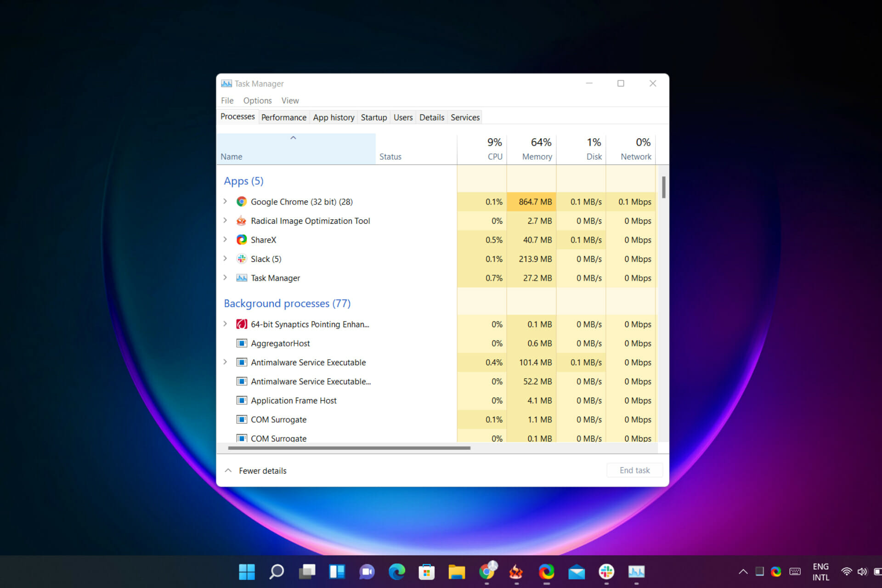
Task: Open File Explorer from the taskbar
Action: pyautogui.click(x=457, y=571)
